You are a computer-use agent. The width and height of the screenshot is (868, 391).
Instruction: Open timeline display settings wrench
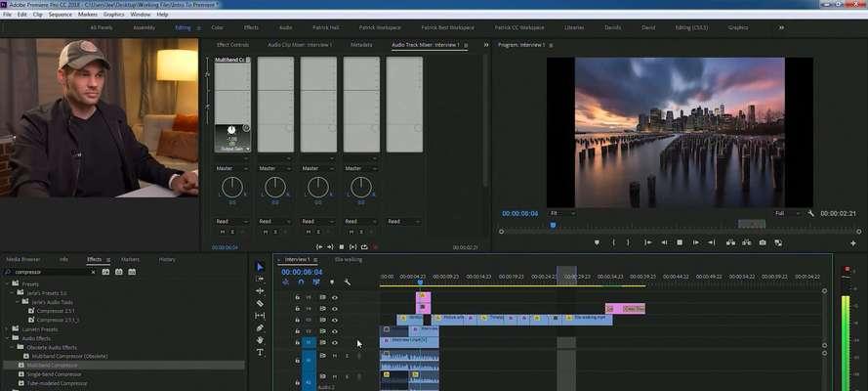[x=347, y=282]
